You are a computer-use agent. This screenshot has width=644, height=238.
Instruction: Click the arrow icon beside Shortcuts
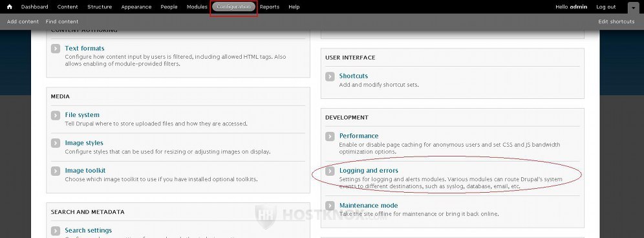[330, 76]
